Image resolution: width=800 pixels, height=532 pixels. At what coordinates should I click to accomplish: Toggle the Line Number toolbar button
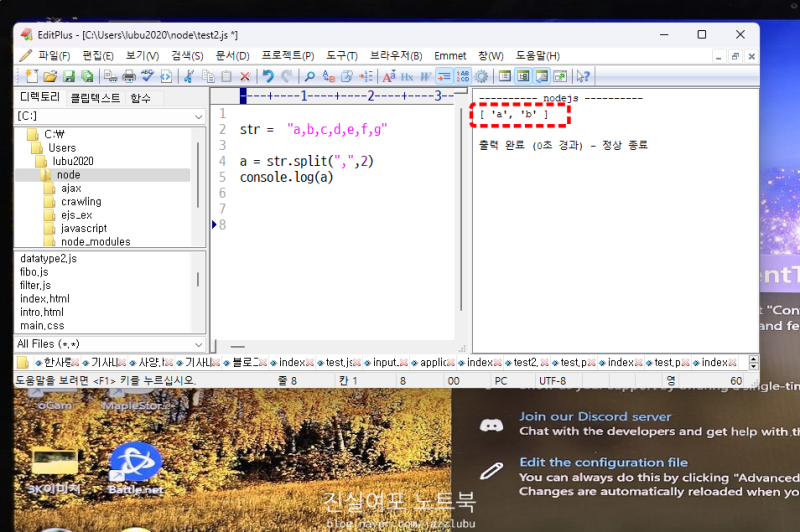coord(463,77)
